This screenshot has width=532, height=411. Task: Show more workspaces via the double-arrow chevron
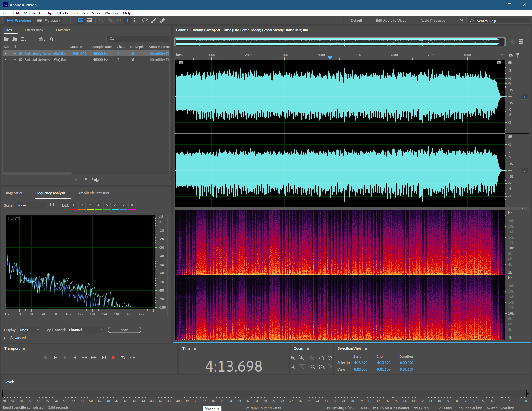point(462,20)
